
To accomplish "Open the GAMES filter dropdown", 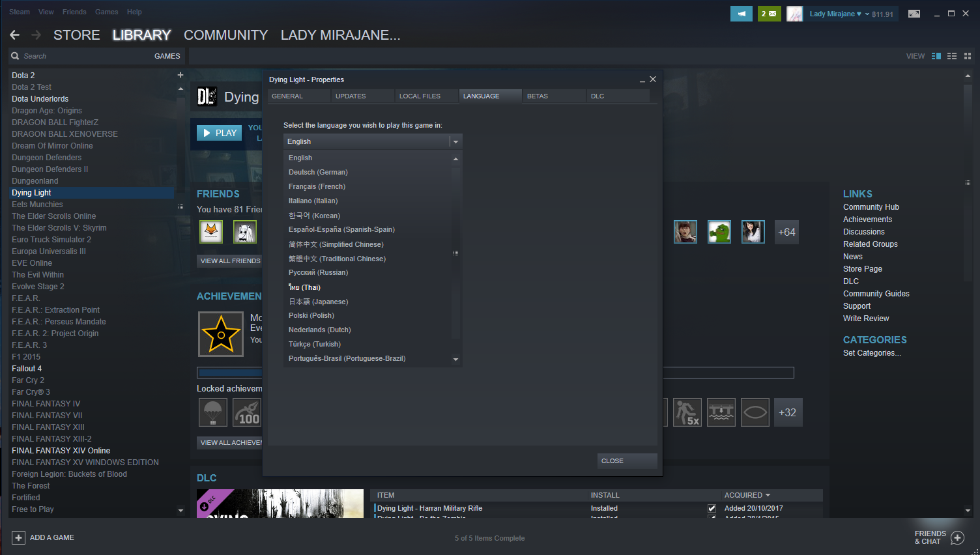I will (x=167, y=56).
